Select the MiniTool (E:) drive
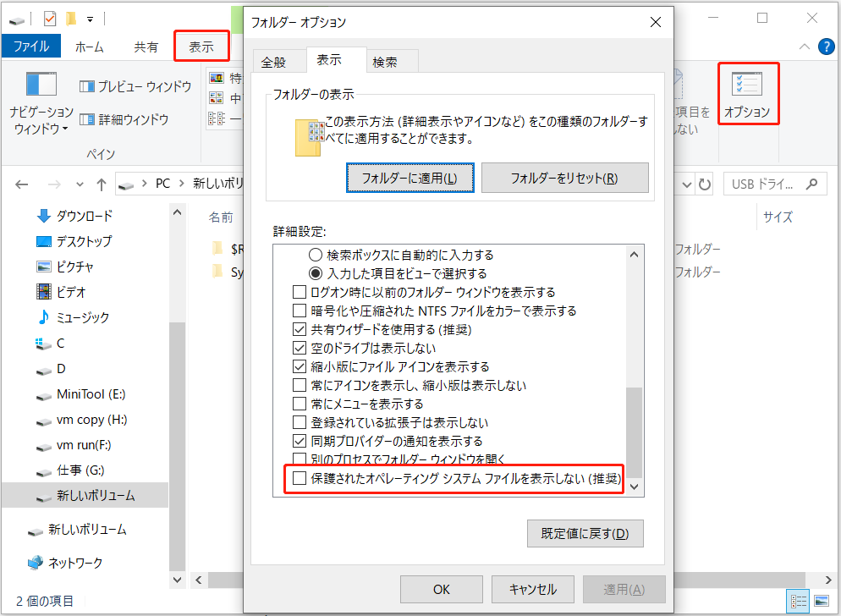Viewport: 841px width, 616px height. click(80, 394)
